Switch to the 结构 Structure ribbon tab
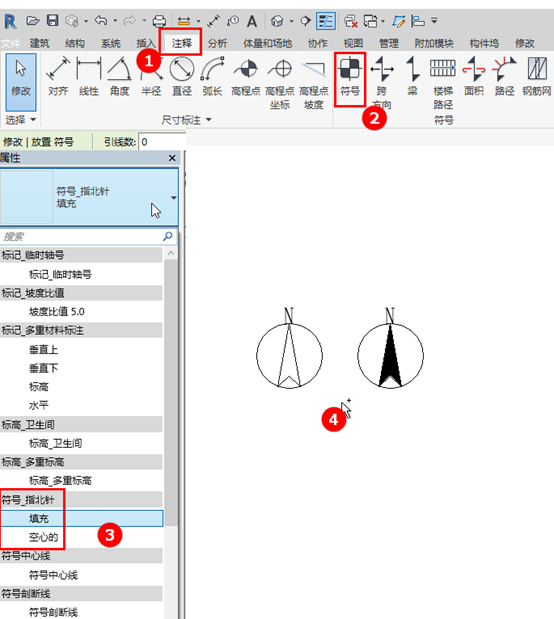 pyautogui.click(x=75, y=43)
